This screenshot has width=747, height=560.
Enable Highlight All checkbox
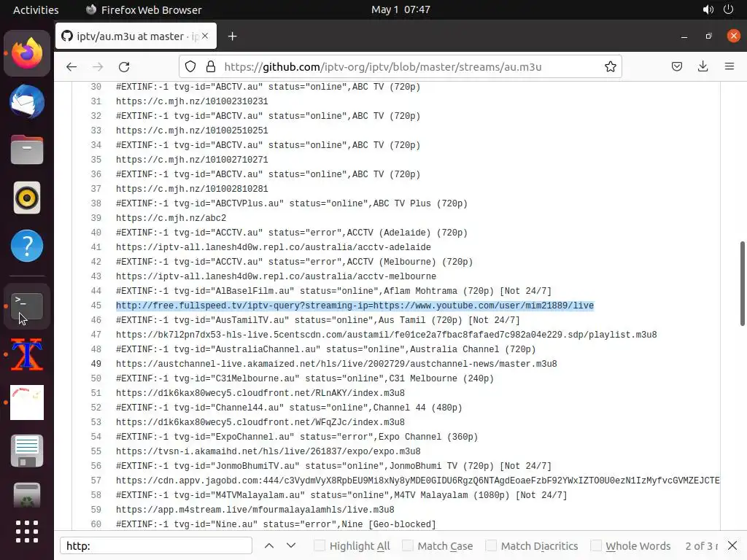(x=320, y=545)
